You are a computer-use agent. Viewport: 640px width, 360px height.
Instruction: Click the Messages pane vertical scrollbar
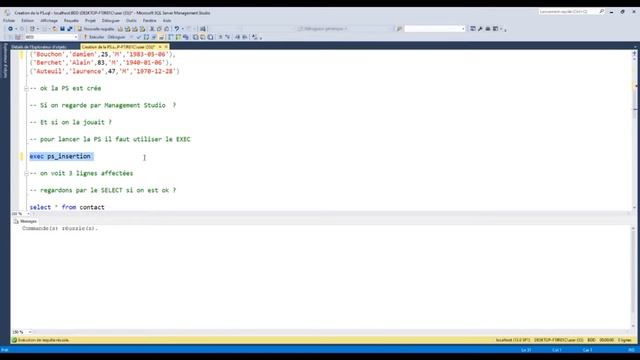tap(633, 278)
